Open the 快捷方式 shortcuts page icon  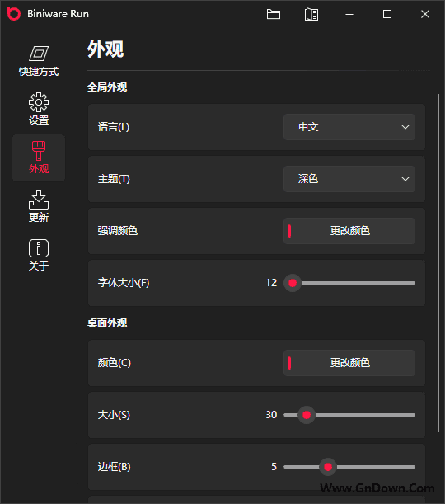coord(39,54)
